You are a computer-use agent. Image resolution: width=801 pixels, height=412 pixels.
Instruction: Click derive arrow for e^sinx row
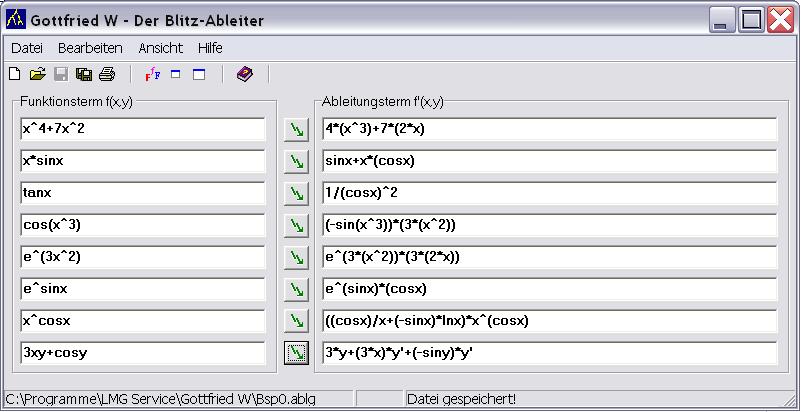(x=295, y=289)
